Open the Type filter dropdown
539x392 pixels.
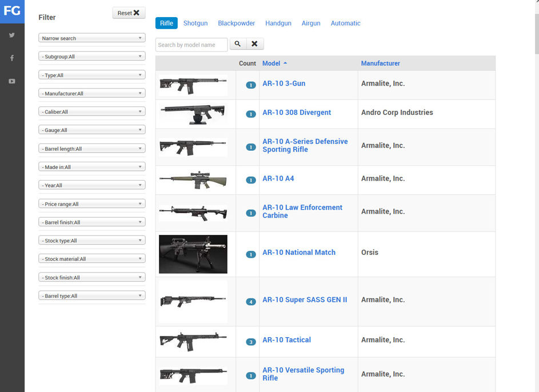[92, 75]
